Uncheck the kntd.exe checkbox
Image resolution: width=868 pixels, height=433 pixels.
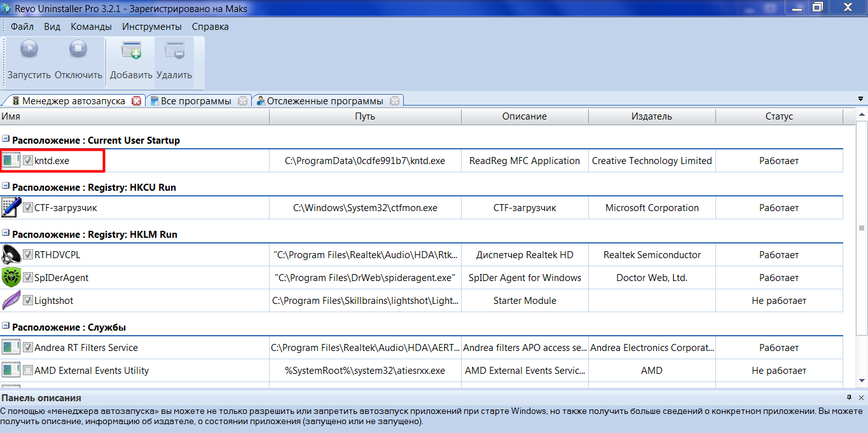pyautogui.click(x=28, y=161)
